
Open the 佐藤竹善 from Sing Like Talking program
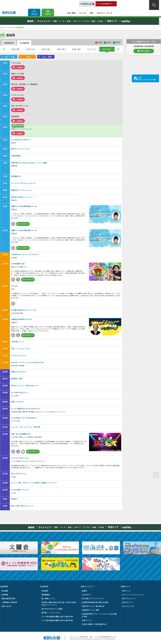pos(29,163)
